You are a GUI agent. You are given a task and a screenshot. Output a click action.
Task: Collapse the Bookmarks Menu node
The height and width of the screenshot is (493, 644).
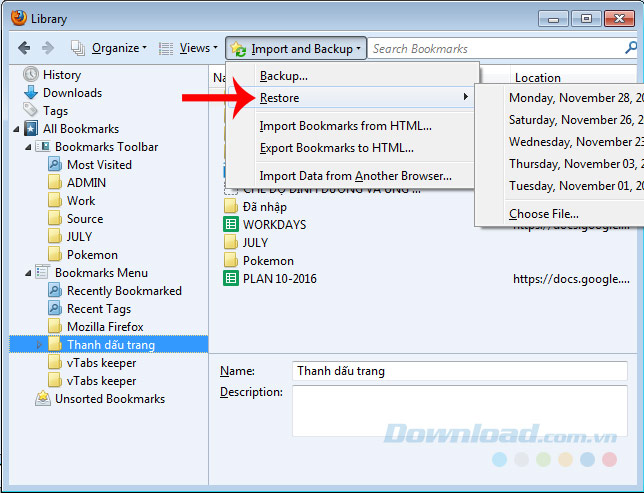coord(28,273)
